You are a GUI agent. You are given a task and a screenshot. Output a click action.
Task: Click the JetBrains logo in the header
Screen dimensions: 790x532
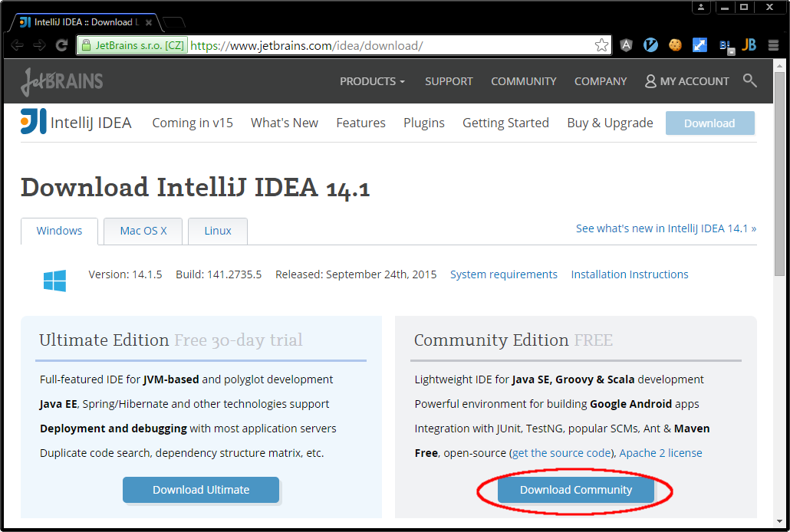(61, 81)
